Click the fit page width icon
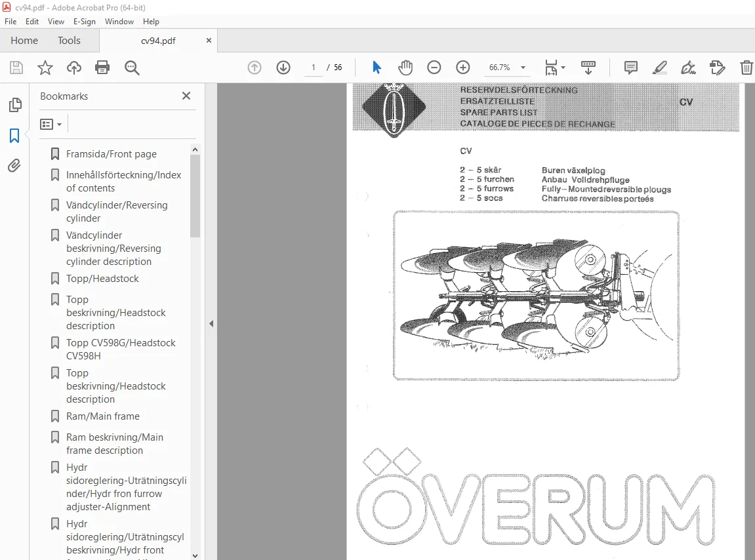Image resolution: width=755 pixels, height=560 pixels. point(551,68)
